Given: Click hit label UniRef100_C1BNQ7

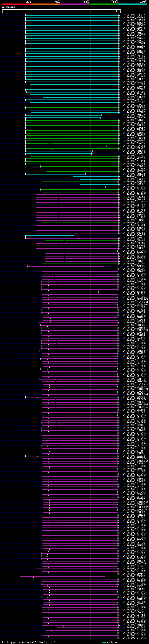Looking at the screenshot, I should 133,271.
